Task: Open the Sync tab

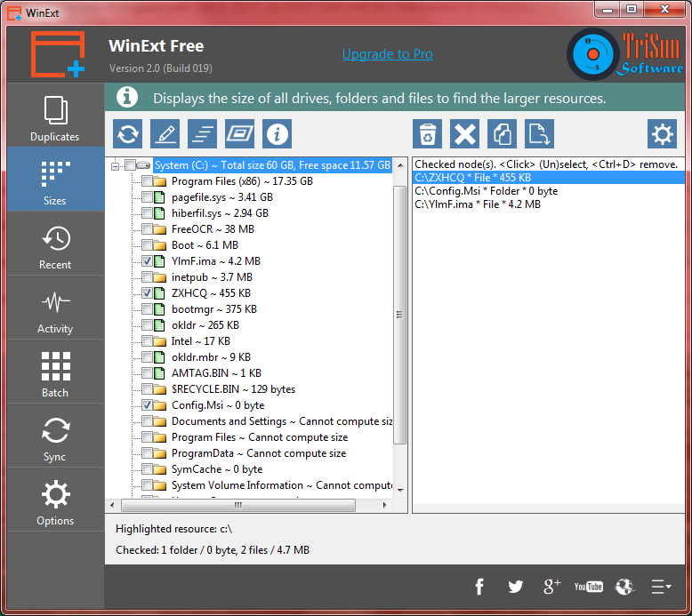Action: (x=55, y=436)
